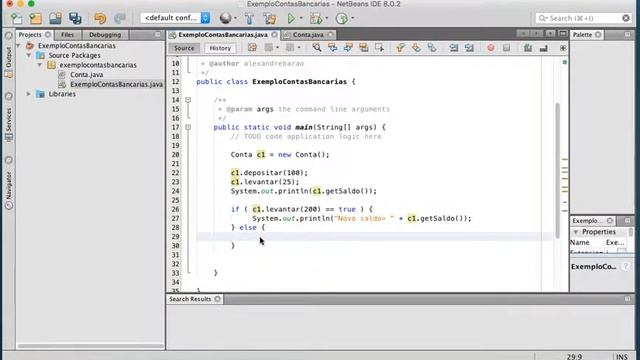Click the Uncomment editor toolbar icon
This screenshot has width=640, height=360.
pyautogui.click(x=543, y=48)
